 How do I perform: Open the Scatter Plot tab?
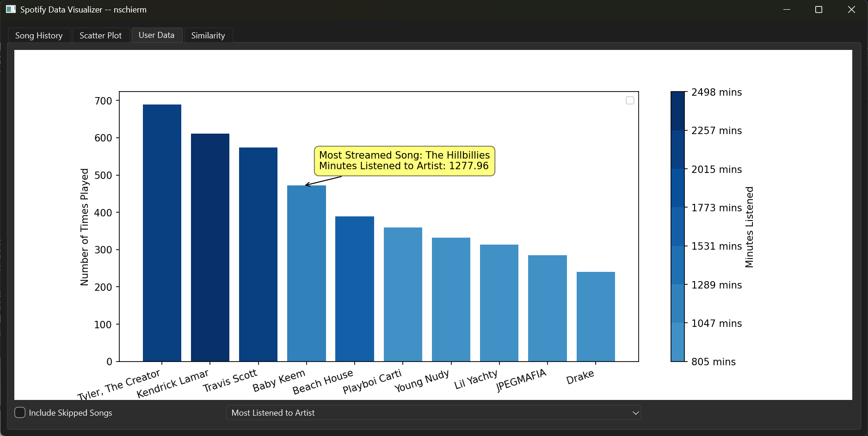(100, 36)
